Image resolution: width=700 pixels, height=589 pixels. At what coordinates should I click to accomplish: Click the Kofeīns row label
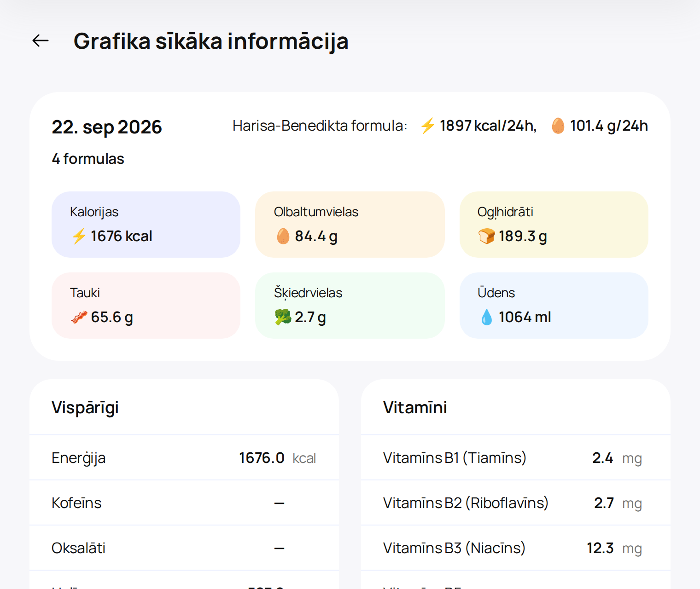(76, 503)
